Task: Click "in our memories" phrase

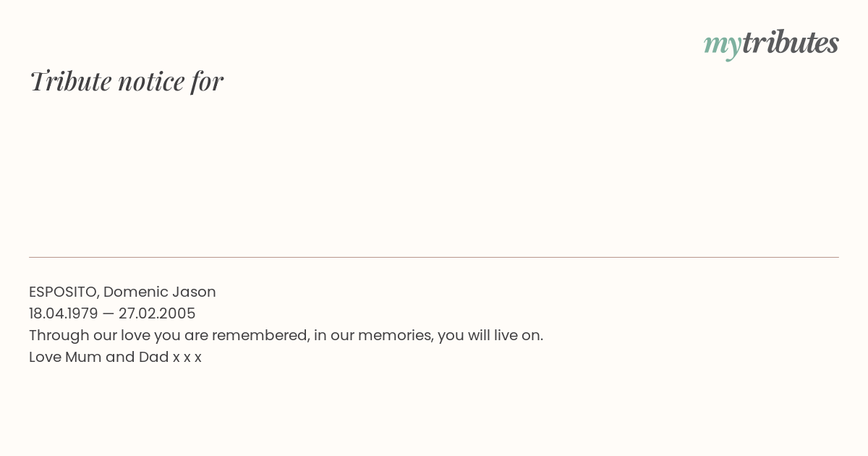Action: (x=373, y=335)
